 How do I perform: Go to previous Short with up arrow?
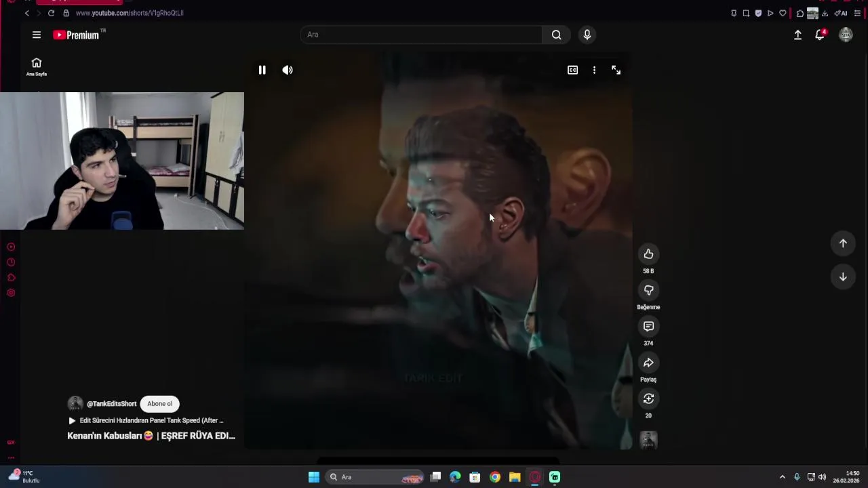[843, 243]
